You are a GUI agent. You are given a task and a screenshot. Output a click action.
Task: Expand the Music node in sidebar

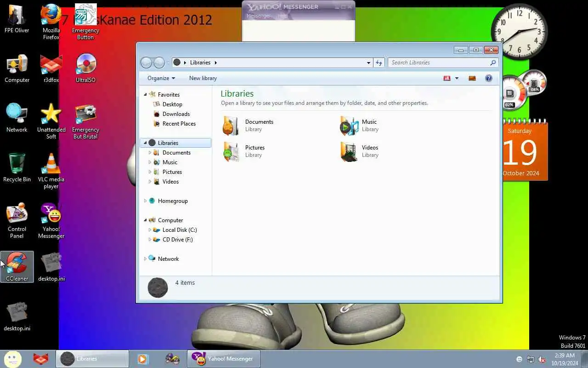coord(150,162)
